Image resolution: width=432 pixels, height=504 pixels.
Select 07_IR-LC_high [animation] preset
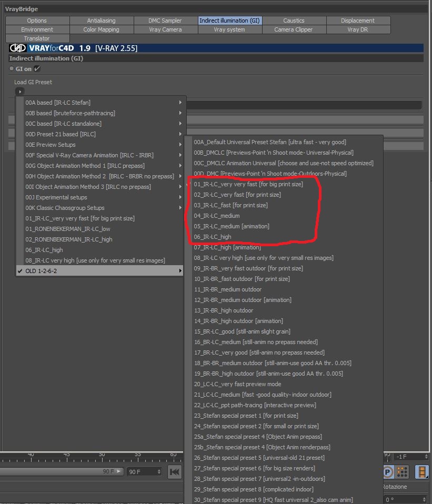click(x=284, y=247)
